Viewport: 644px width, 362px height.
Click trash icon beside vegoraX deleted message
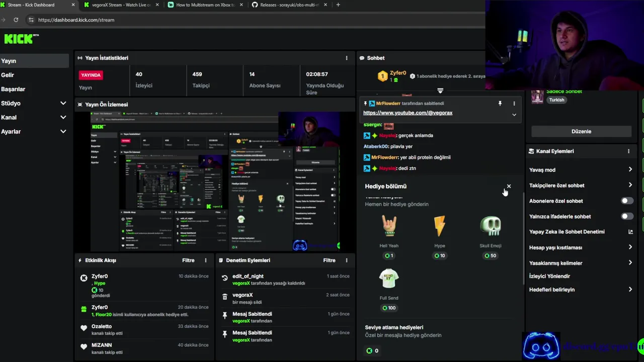coord(225,297)
